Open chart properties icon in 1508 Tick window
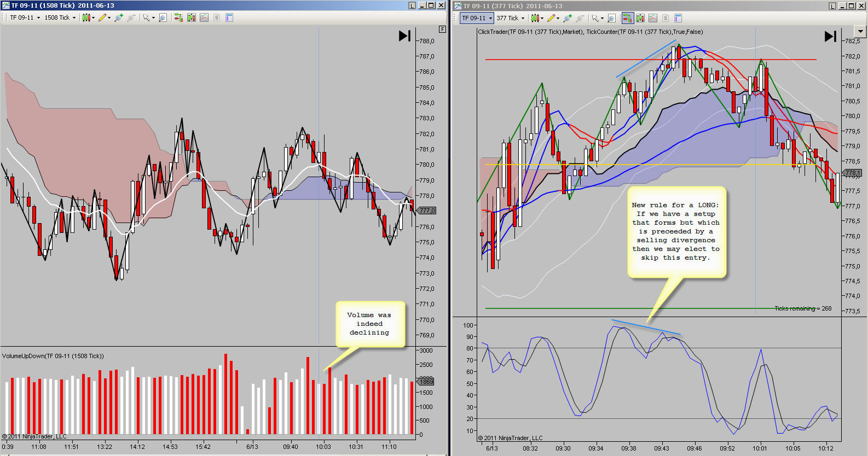Screen dimensions: 868x456 [x=229, y=17]
